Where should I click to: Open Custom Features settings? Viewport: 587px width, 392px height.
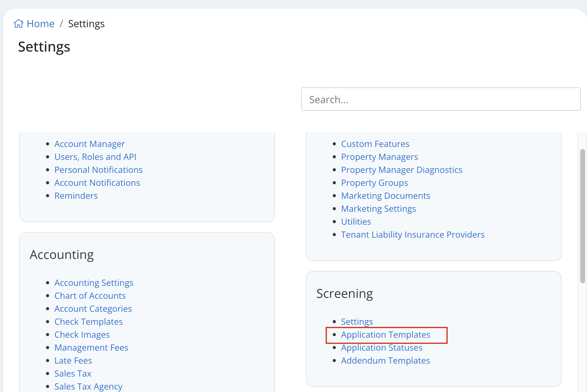coord(375,144)
